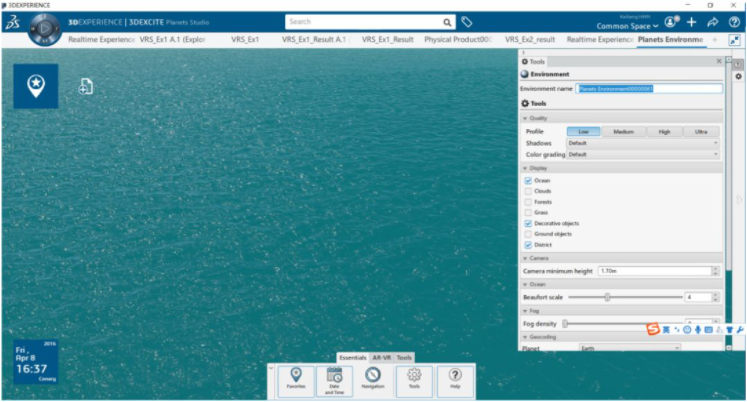Click the Help question mark icon
Viewport: 747px width, 402px height.
click(455, 379)
